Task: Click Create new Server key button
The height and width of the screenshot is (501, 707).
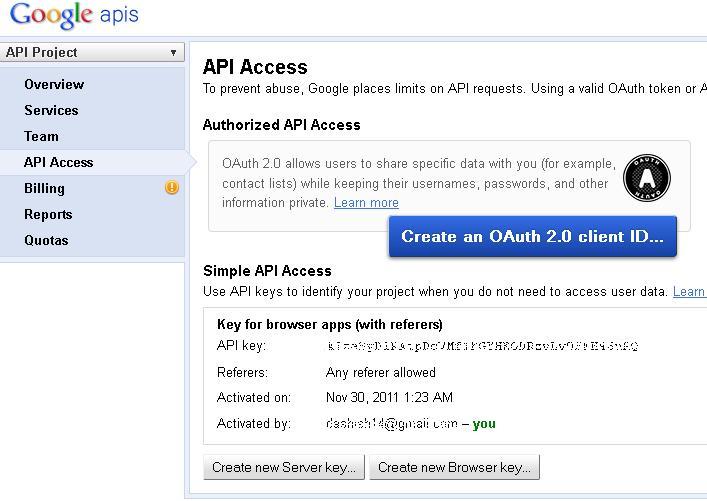Action: (x=284, y=467)
